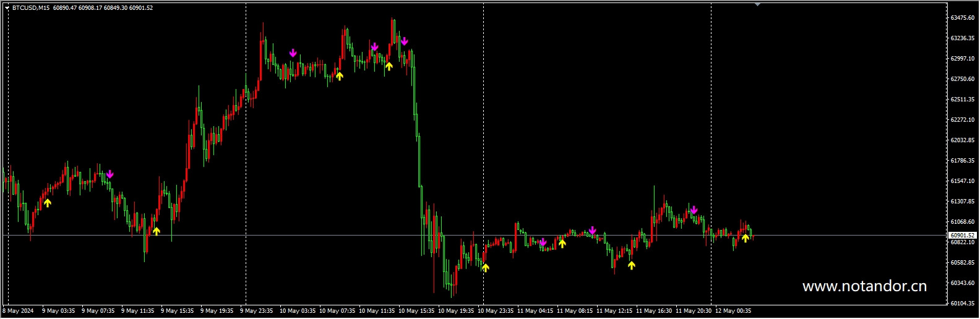The image size is (980, 319).
Task: Click the 10 May 23:35 time label
Action: coord(496,311)
